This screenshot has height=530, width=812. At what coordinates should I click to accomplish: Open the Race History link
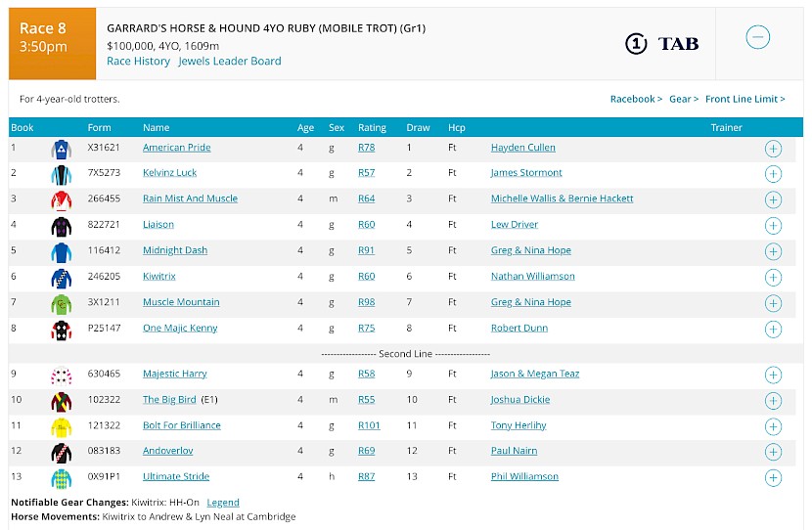138,61
